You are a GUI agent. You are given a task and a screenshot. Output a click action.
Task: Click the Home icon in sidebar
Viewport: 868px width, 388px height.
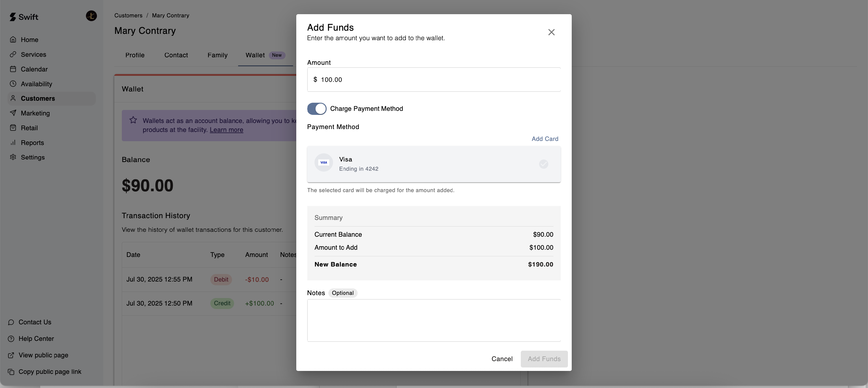pyautogui.click(x=13, y=40)
